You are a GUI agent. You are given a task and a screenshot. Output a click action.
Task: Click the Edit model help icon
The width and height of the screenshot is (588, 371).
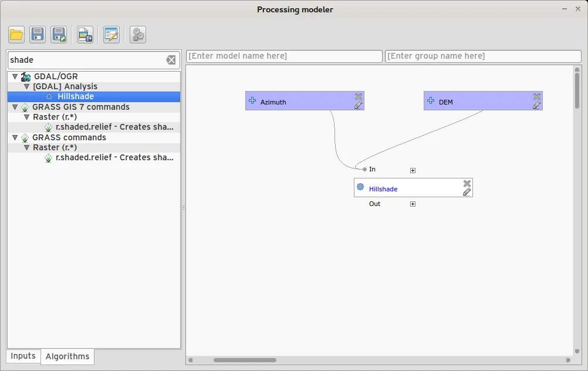(x=111, y=35)
